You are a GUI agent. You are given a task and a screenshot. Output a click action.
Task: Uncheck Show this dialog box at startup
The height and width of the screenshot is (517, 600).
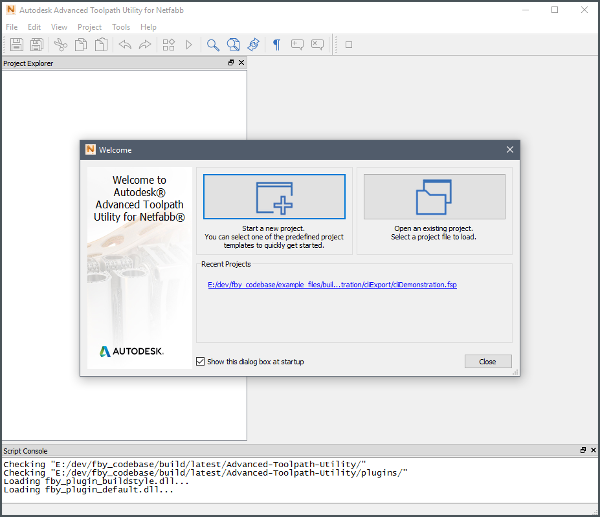pos(200,361)
